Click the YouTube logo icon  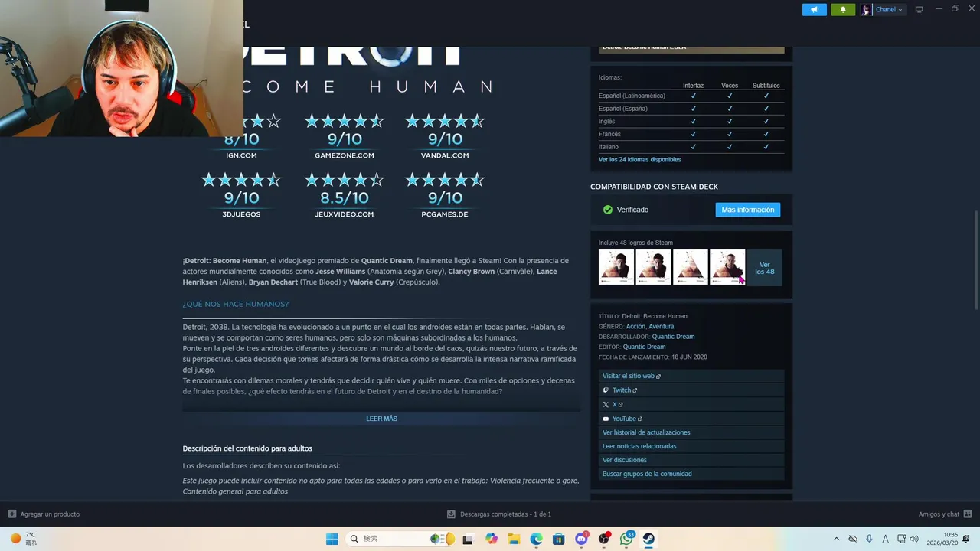pyautogui.click(x=606, y=419)
